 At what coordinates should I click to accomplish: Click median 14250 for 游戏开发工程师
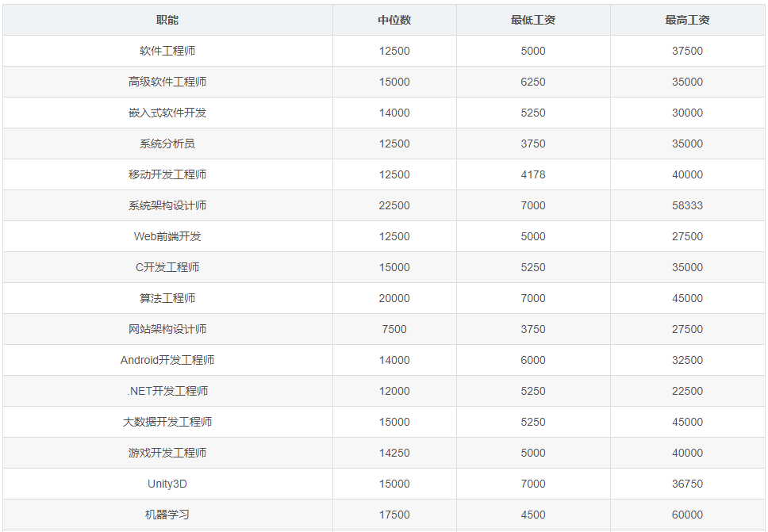pyautogui.click(x=394, y=453)
